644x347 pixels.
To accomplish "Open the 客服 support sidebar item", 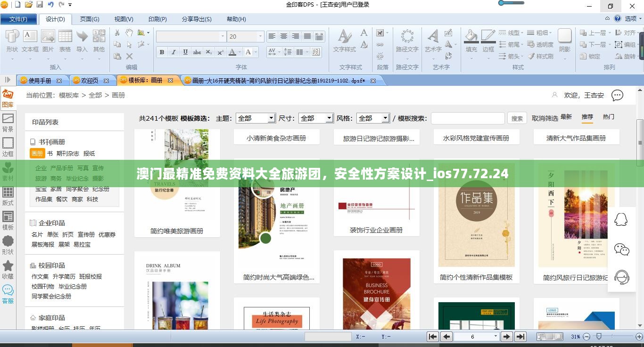I will click(x=8, y=294).
